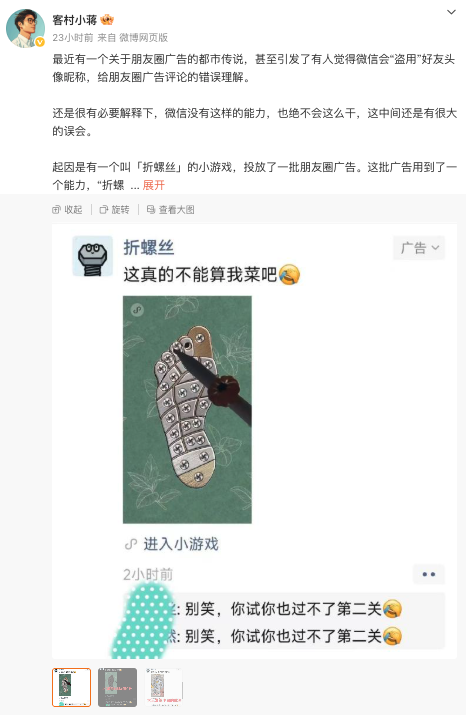Rotate the image using 旋转
Image resolution: width=466 pixels, height=720 pixels.
click(x=114, y=210)
